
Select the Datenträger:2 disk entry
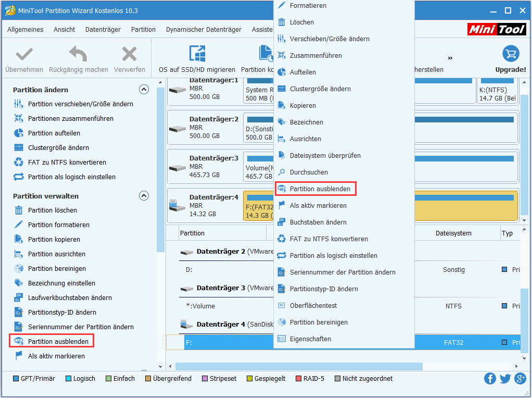(x=204, y=127)
